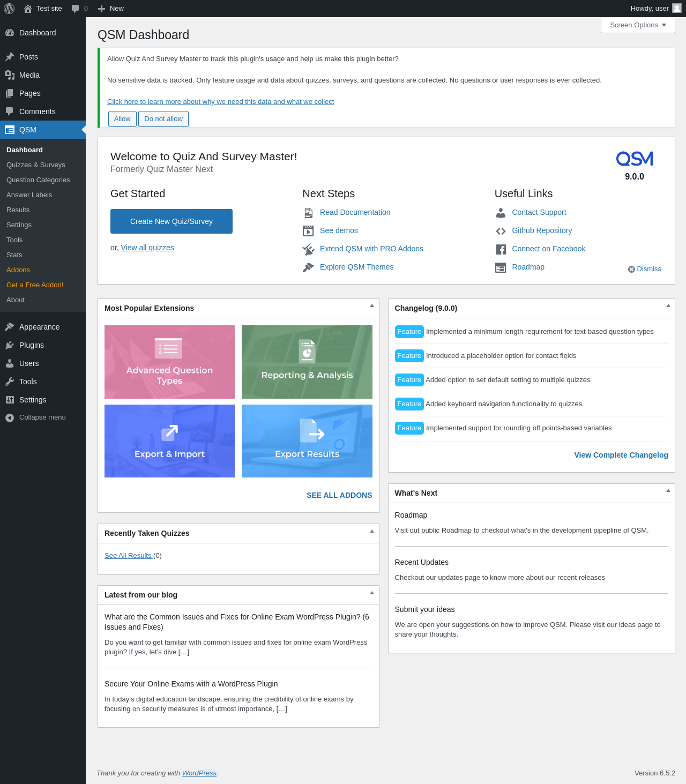Collapse the Most Popular Extensions panel
Screen dimensions: 686x784
371,306
